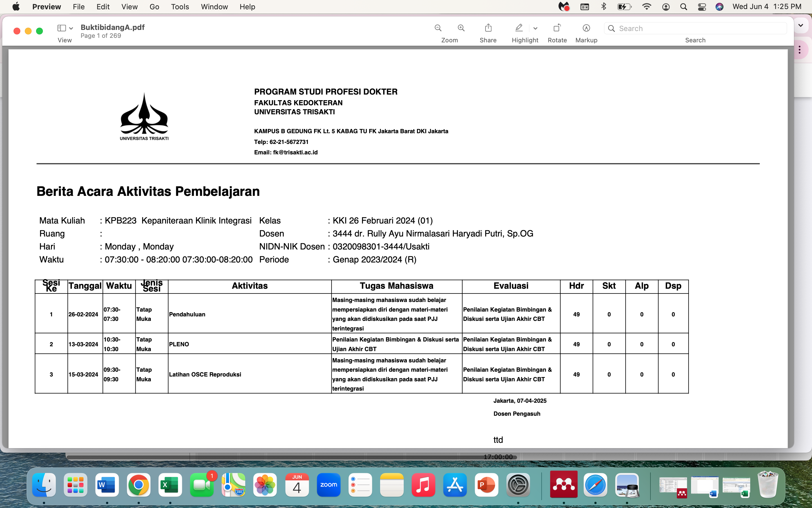The width and height of the screenshot is (812, 508).
Task: Open minimized Word window in Dock
Action: [x=704, y=487]
